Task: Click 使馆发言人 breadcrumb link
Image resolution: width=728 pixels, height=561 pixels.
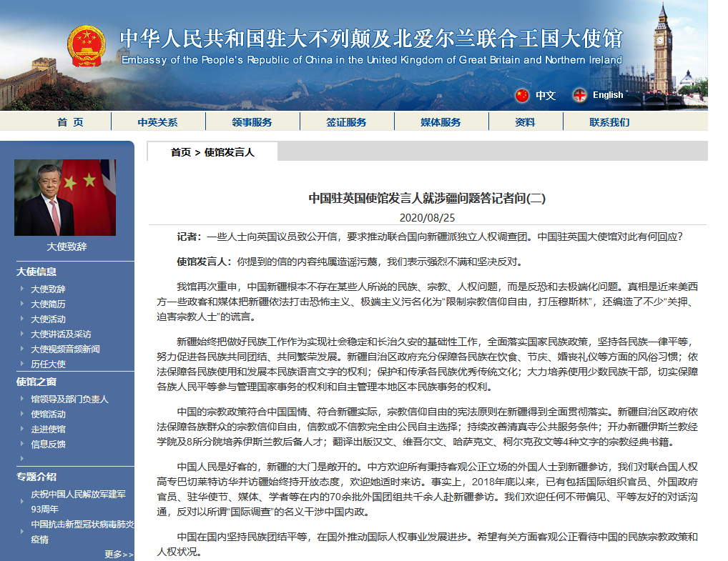Action: click(229, 152)
